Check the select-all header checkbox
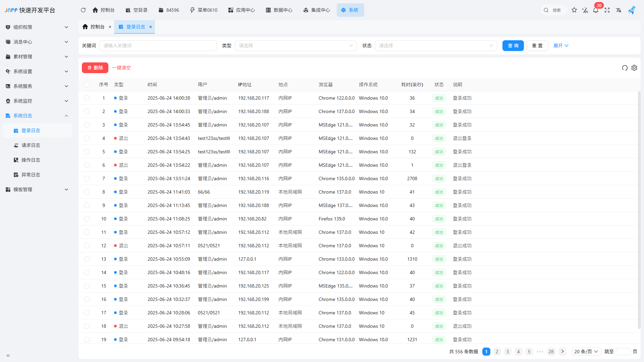This screenshot has width=644, height=362. (x=87, y=85)
